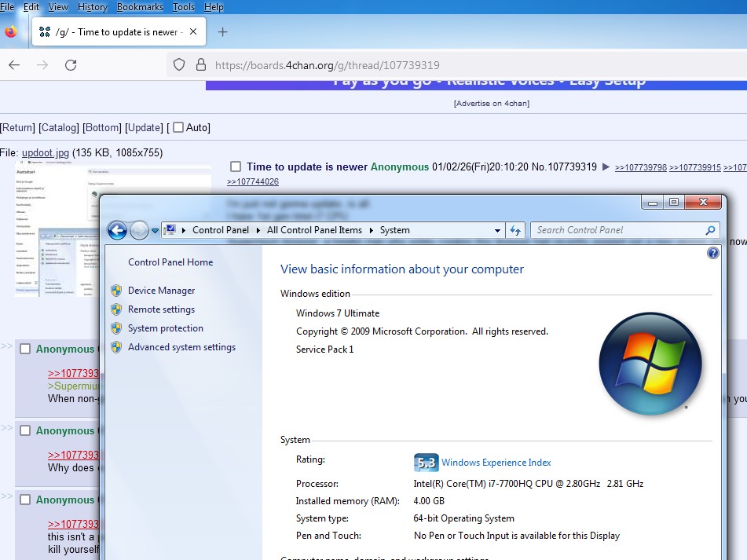Open the Bookmarks menu
The height and width of the screenshot is (560, 747).
tap(140, 7)
